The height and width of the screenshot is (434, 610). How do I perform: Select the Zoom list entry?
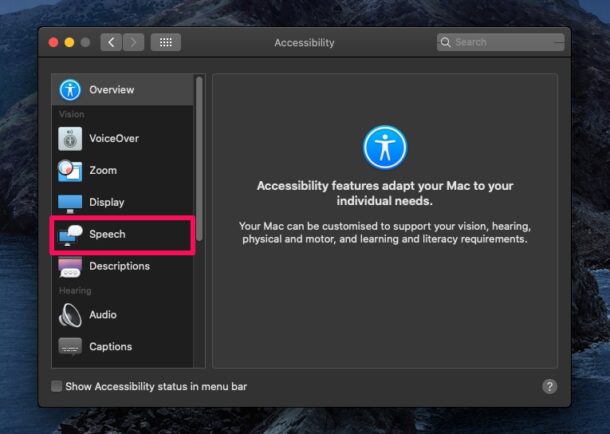[x=122, y=170]
